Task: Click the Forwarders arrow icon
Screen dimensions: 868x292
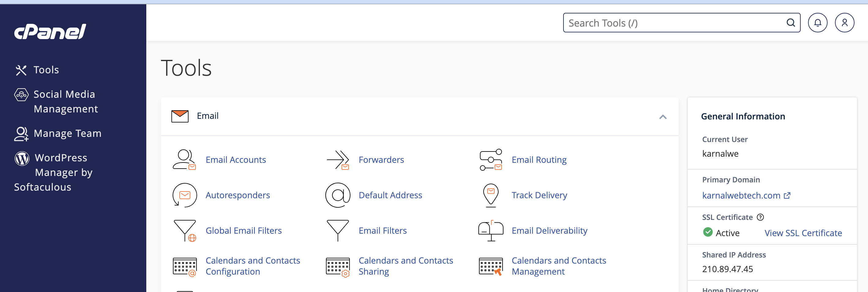Action: (338, 160)
